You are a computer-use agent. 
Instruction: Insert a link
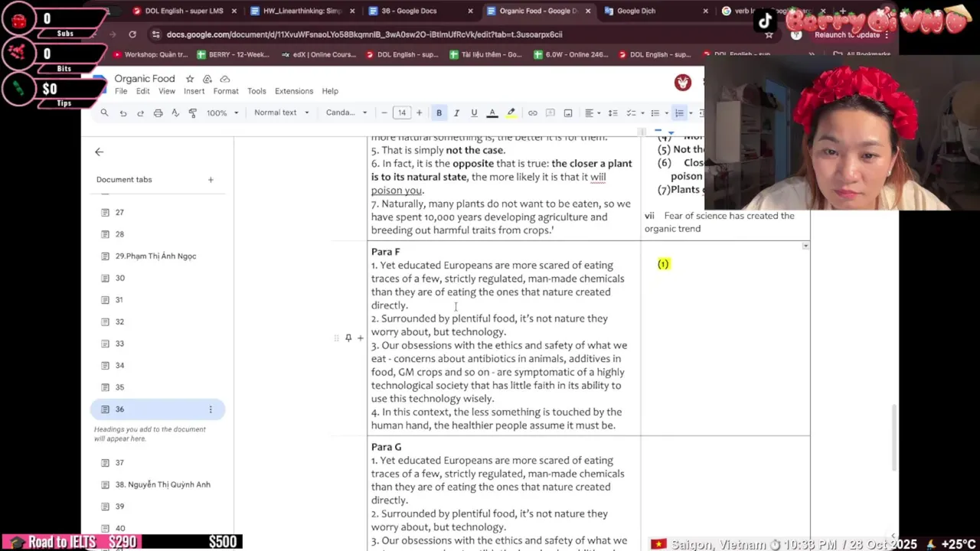click(x=532, y=112)
